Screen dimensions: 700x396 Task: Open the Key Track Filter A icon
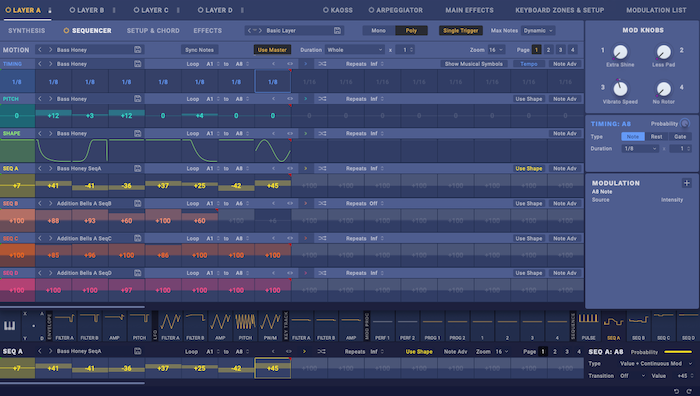[301, 326]
